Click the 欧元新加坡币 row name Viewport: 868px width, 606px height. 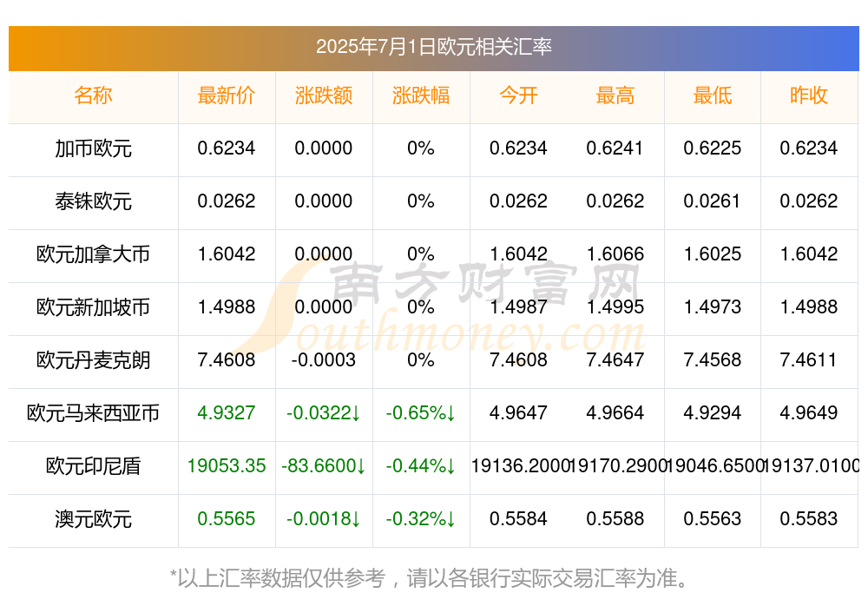93,306
